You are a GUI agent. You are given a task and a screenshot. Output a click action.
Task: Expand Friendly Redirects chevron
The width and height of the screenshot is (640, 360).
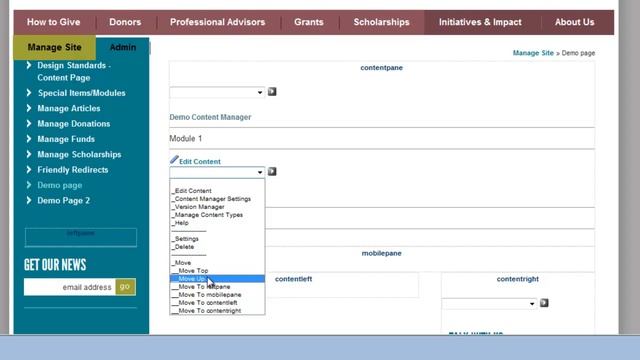(29, 169)
